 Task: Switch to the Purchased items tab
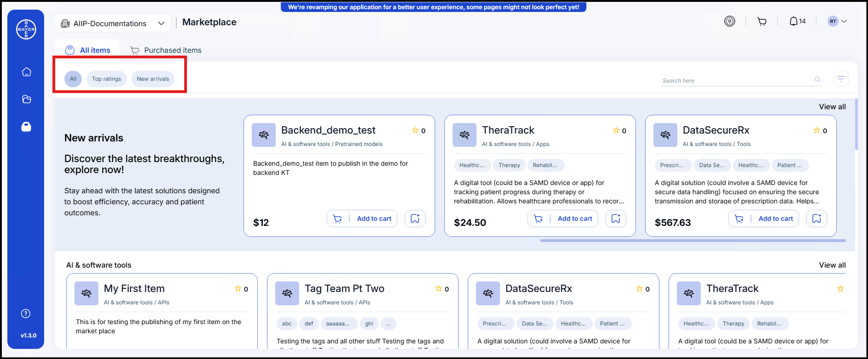pos(166,50)
